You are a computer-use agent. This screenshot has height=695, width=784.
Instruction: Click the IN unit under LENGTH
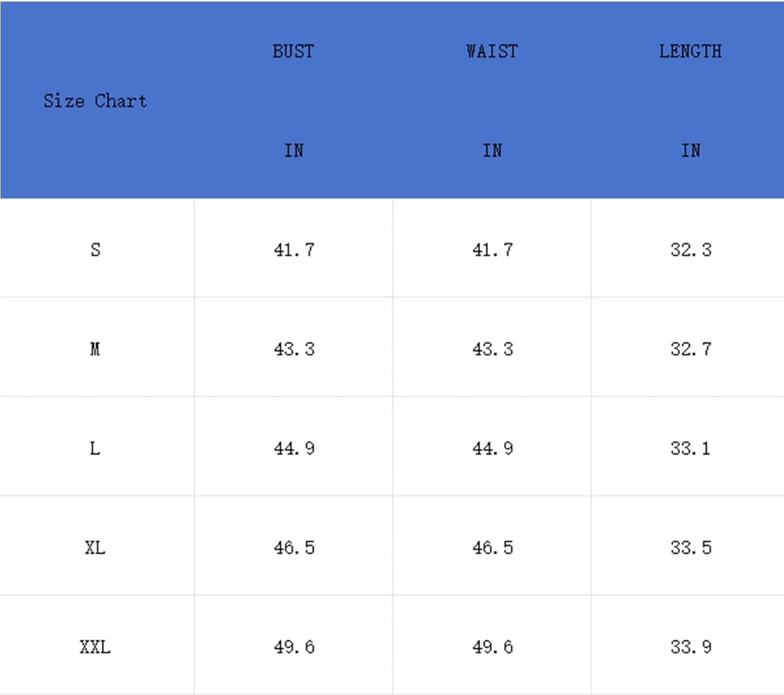(x=690, y=151)
